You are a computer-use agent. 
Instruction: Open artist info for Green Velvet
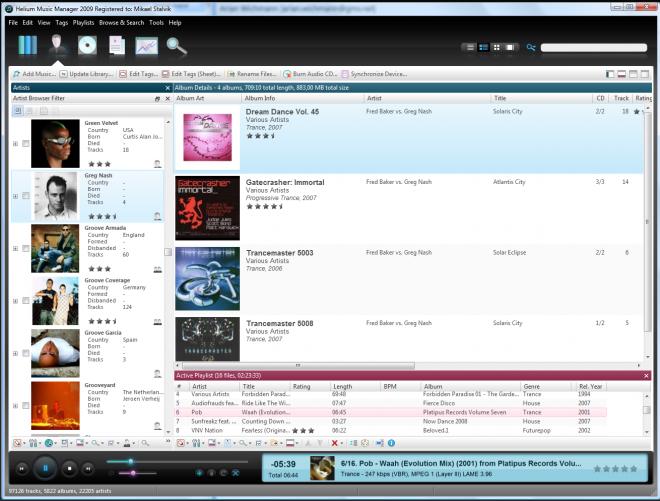click(x=157, y=164)
